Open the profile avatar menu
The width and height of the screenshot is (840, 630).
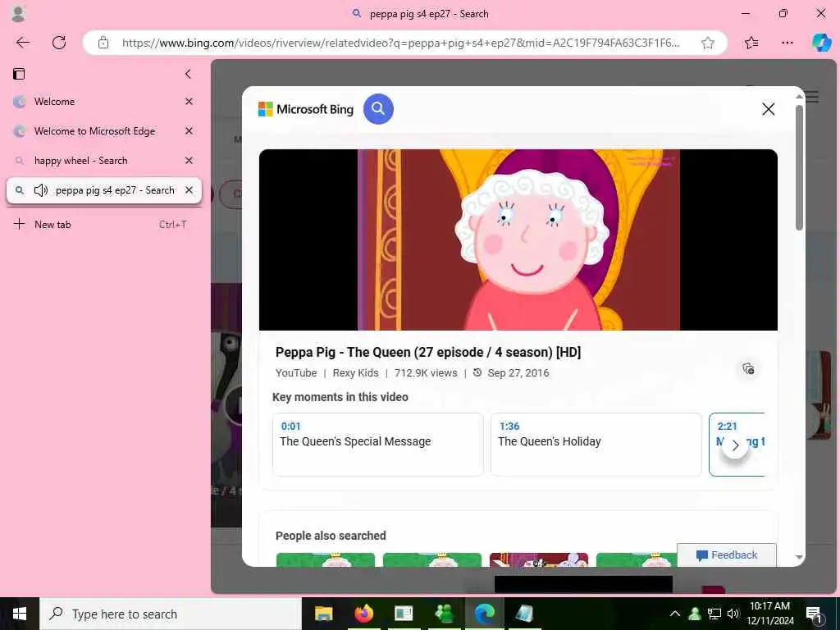point(18,14)
